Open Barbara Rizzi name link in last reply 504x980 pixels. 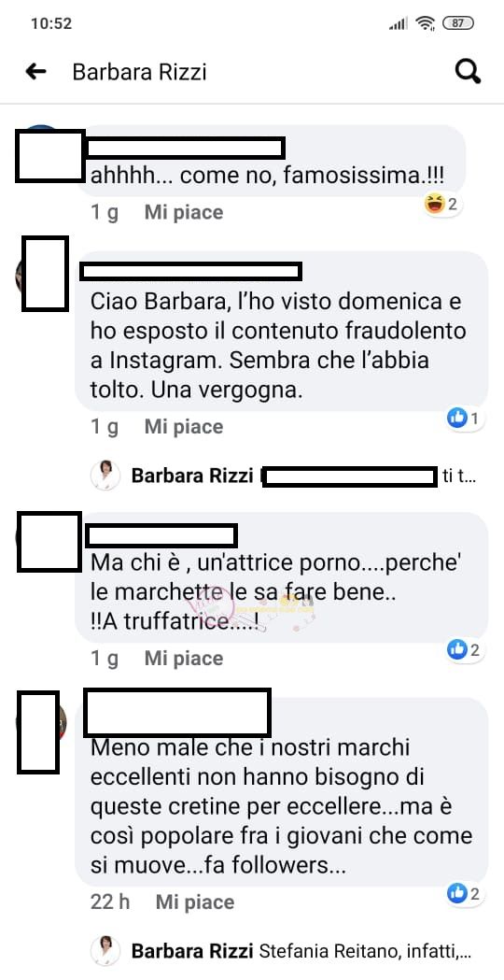point(192,951)
